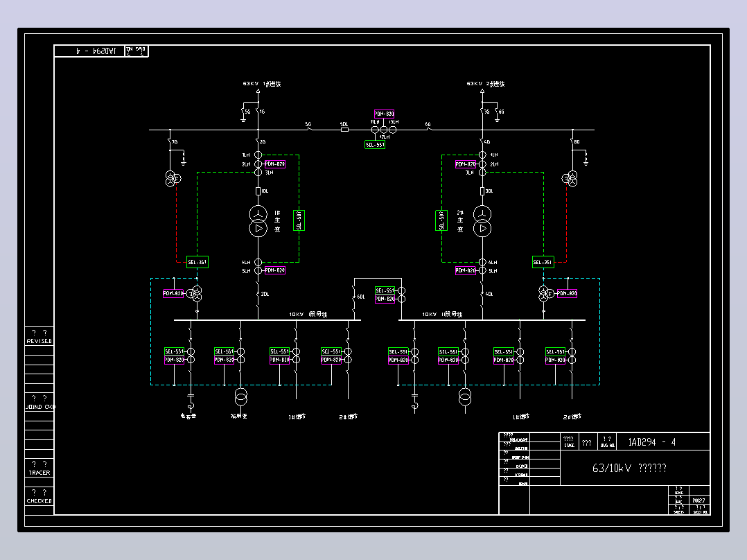Click the "站用变" feeder label

(x=239, y=416)
